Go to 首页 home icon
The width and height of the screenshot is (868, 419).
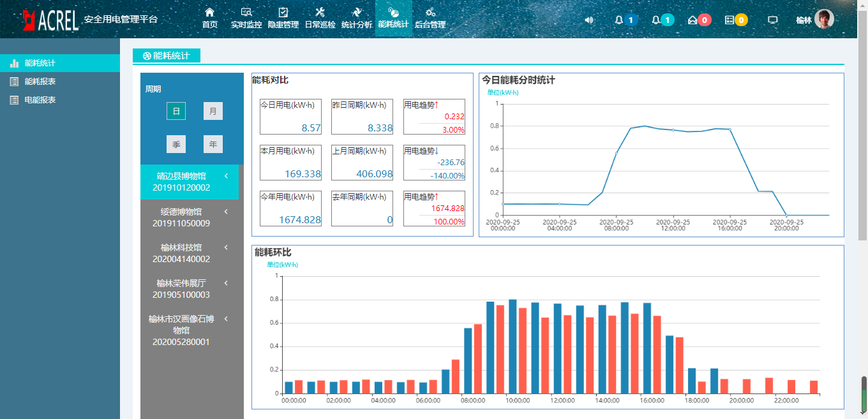(209, 18)
